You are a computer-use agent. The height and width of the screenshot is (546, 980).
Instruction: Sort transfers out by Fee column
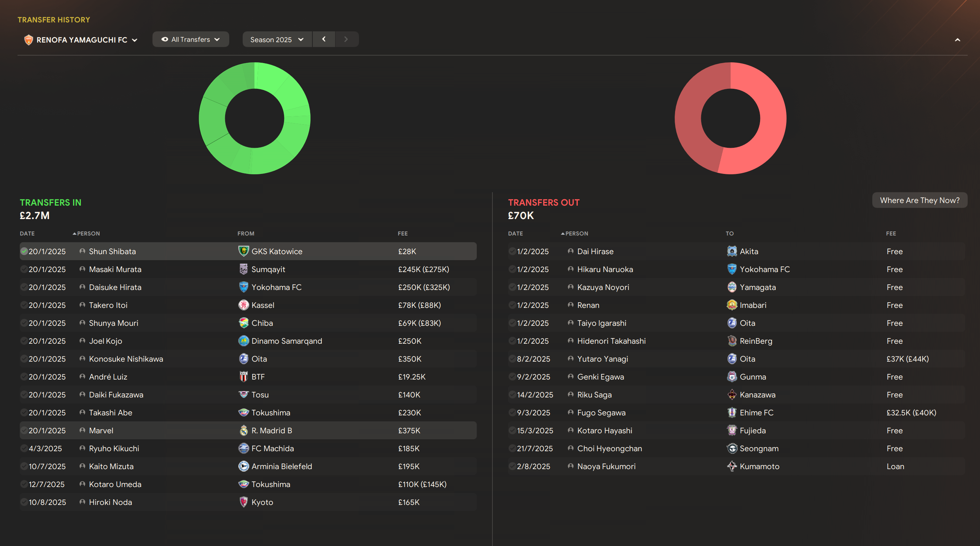tap(891, 233)
